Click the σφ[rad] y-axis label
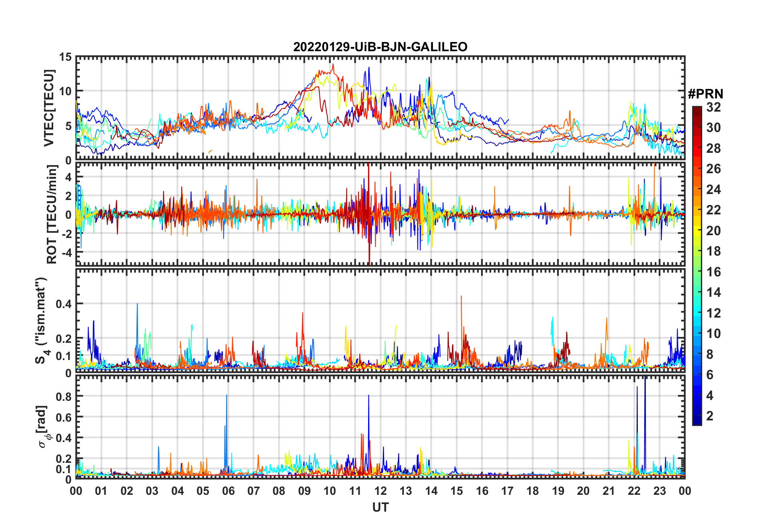This screenshot has height=532, width=761. [43, 427]
